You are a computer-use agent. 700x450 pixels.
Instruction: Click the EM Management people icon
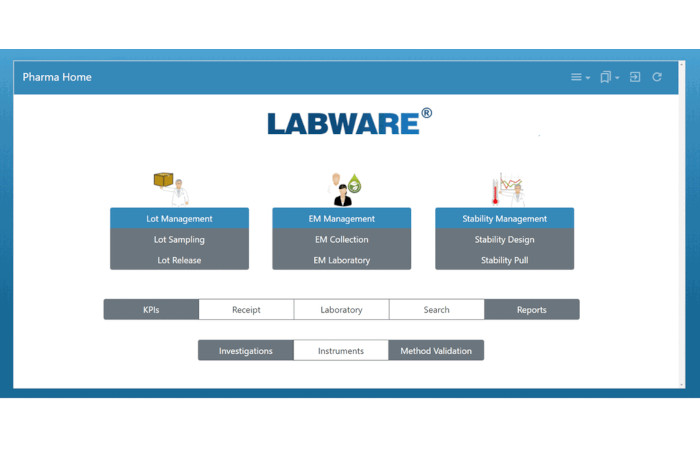(345, 189)
